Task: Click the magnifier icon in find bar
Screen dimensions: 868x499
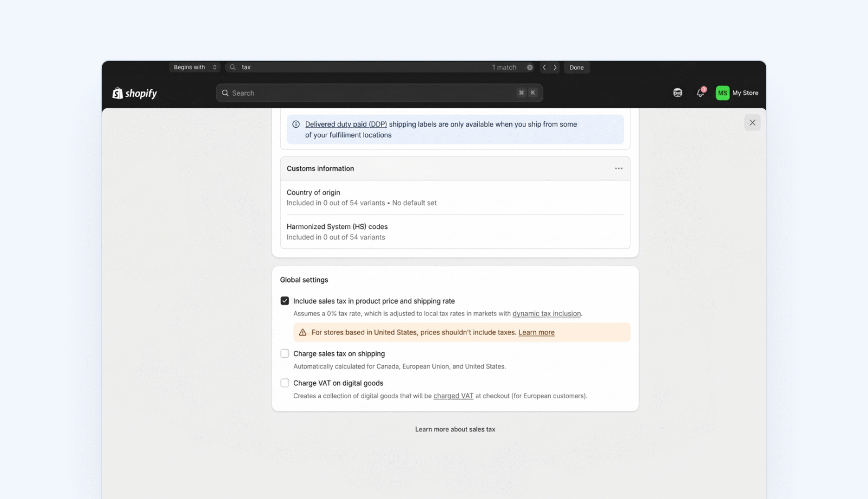Action: 233,68
